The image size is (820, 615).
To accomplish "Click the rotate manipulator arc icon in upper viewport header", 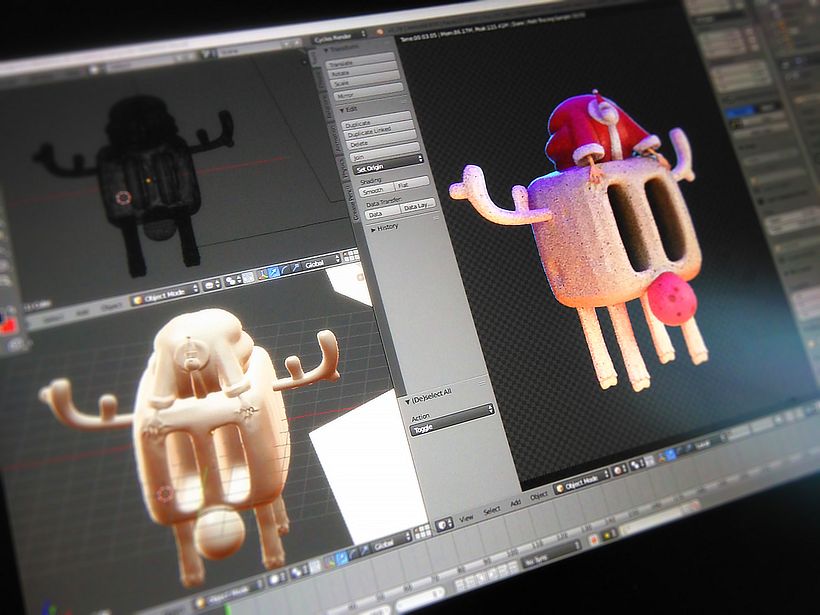I will (284, 270).
